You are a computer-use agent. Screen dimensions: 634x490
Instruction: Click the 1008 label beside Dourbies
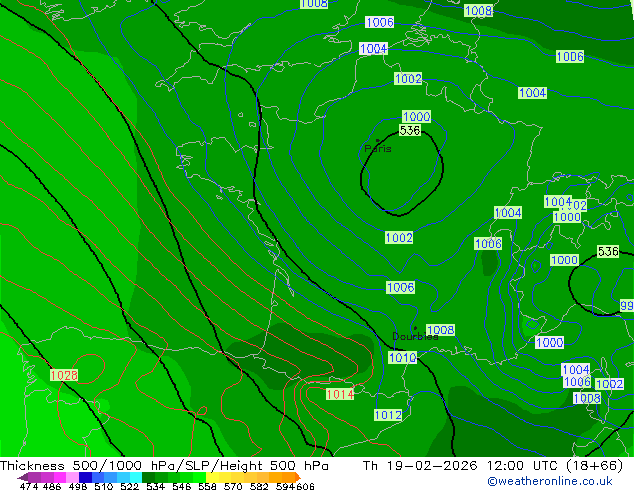441,330
